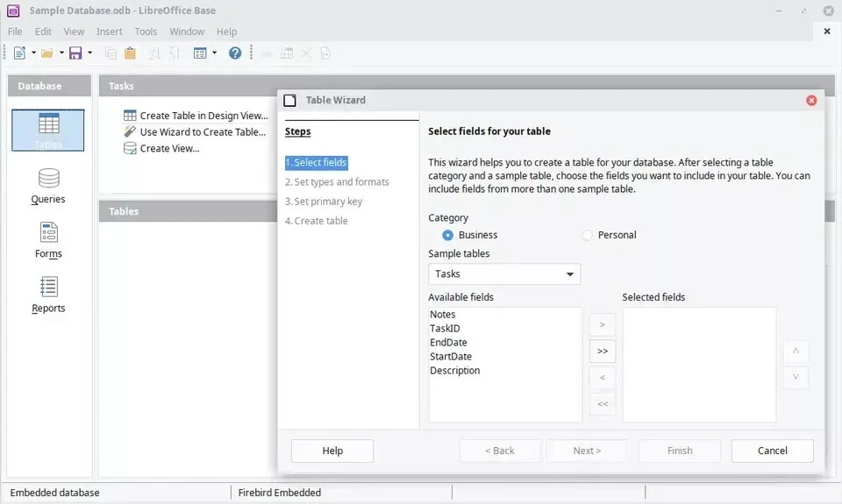Image resolution: width=842 pixels, height=504 pixels.
Task: Click the move field down arrow button
Action: (796, 377)
